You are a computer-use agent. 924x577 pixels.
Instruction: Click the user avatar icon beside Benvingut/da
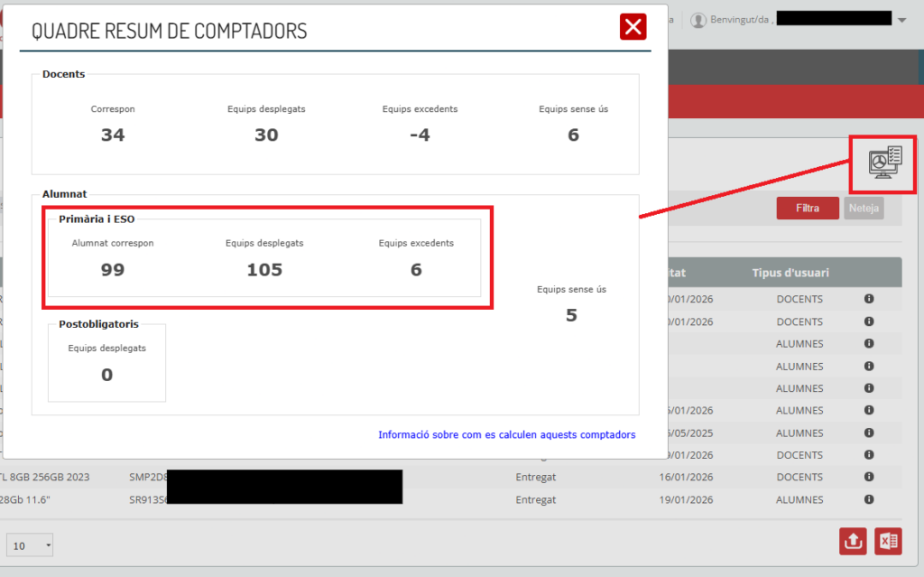(x=698, y=20)
